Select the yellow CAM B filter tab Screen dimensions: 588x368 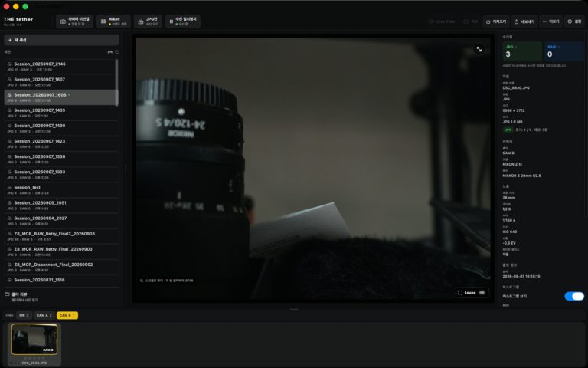click(67, 315)
